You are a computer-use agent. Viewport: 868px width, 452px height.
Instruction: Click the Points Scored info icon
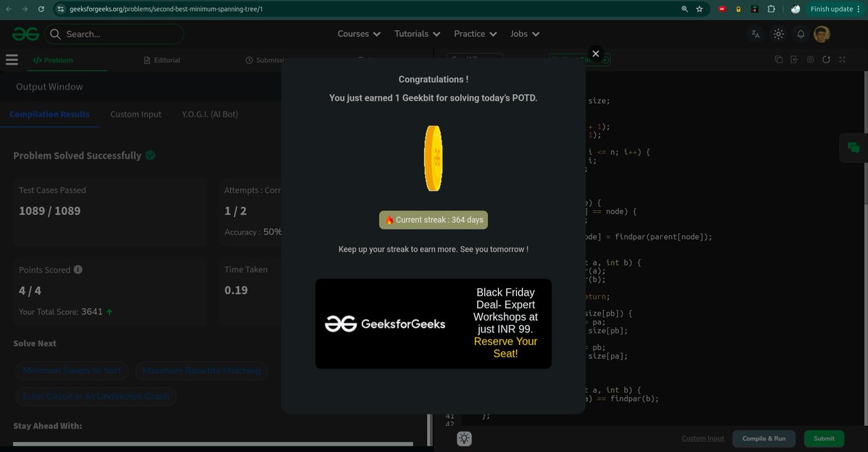78,269
